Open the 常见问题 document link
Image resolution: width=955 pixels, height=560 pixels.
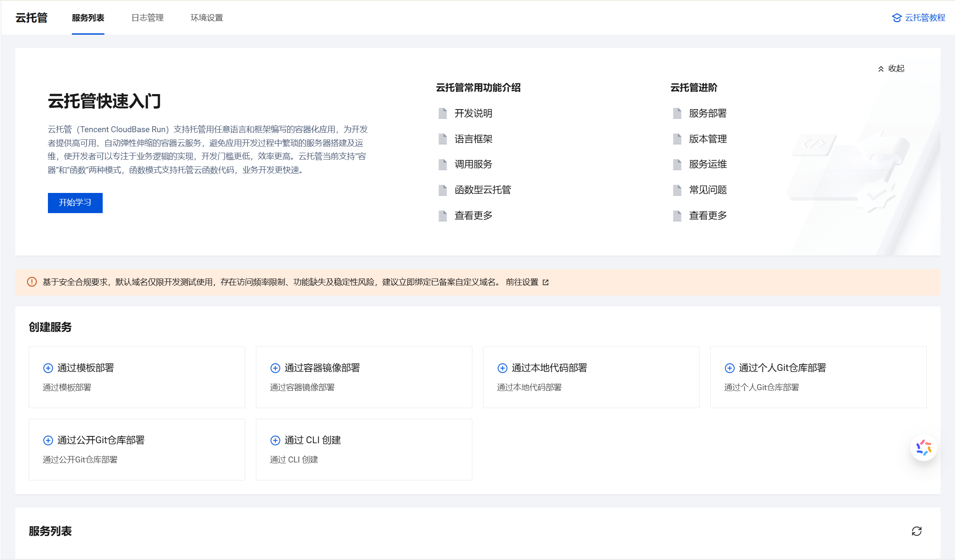pos(708,190)
